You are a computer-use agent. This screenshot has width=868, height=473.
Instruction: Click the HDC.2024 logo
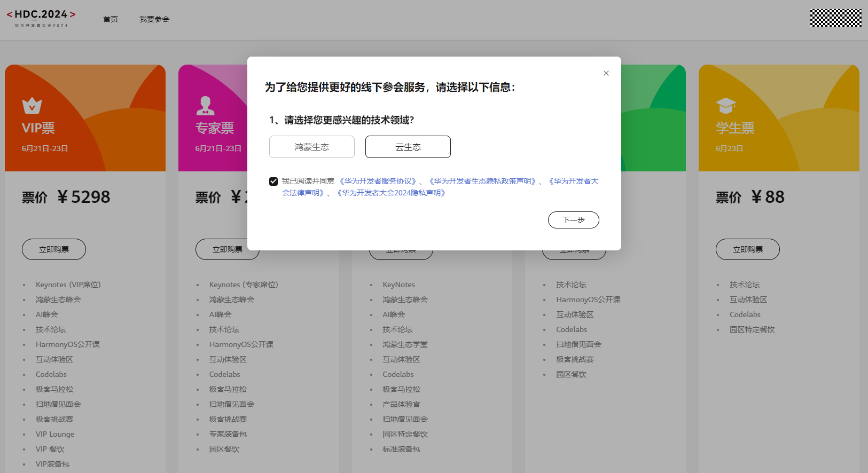pyautogui.click(x=41, y=18)
